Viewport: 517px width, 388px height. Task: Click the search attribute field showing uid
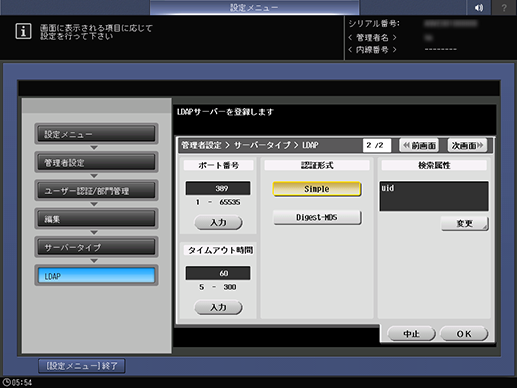[434, 196]
